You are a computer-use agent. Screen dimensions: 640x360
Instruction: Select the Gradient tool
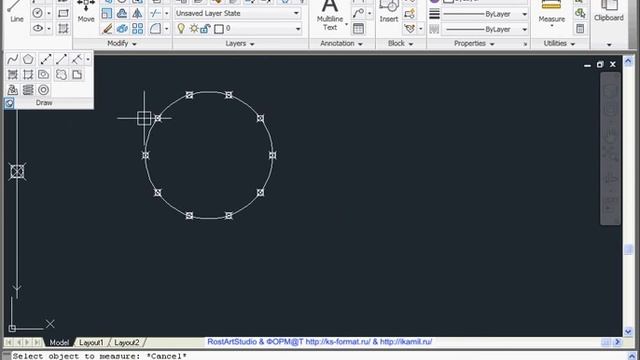[x=13, y=74]
